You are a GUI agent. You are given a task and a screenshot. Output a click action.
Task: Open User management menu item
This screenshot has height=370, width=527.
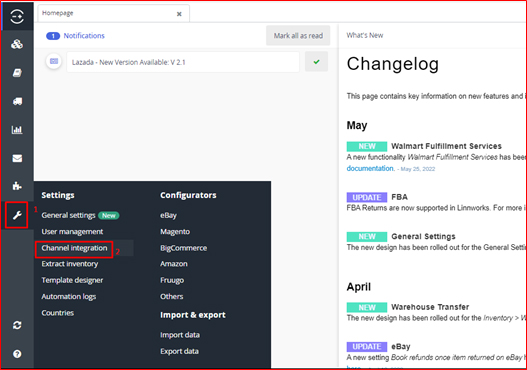tap(72, 232)
